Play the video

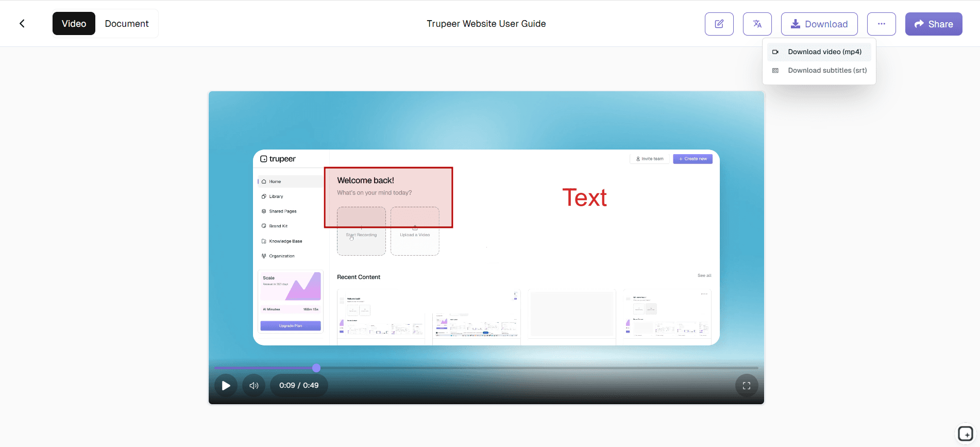click(226, 385)
